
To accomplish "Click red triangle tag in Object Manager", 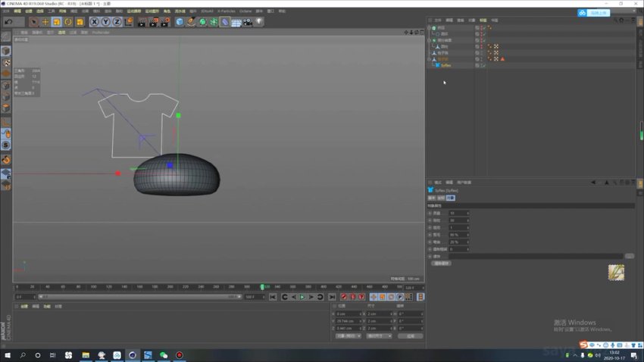I will [502, 59].
